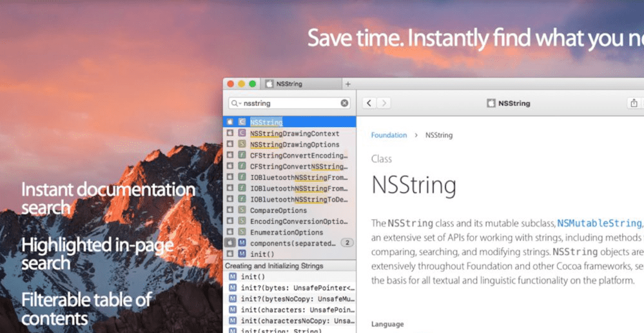The width and height of the screenshot is (644, 333).
Task: Click the back navigation arrow
Action: click(369, 103)
